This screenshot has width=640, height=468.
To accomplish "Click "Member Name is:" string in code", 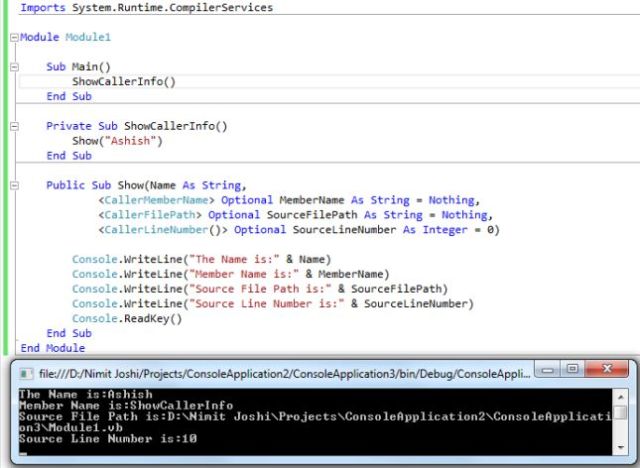I will (244, 274).
